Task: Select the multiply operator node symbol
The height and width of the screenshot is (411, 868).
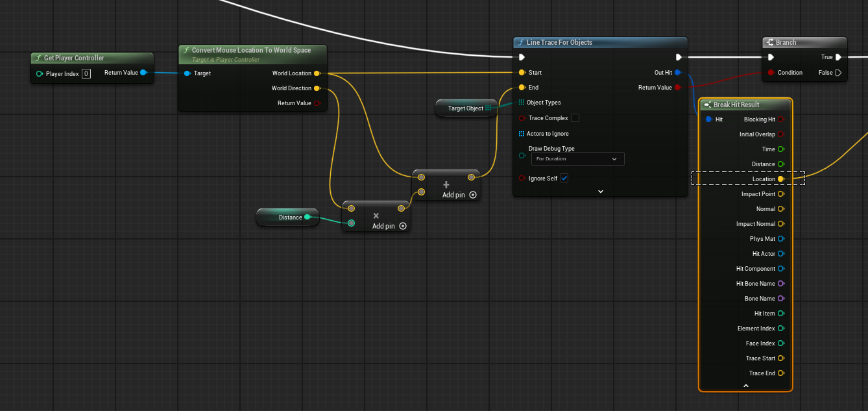Action: pyautogui.click(x=376, y=216)
